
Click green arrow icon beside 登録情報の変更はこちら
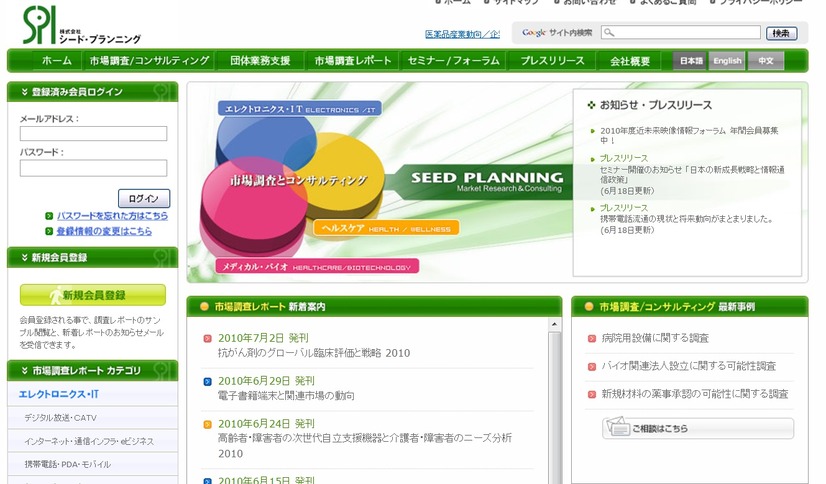click(x=49, y=231)
